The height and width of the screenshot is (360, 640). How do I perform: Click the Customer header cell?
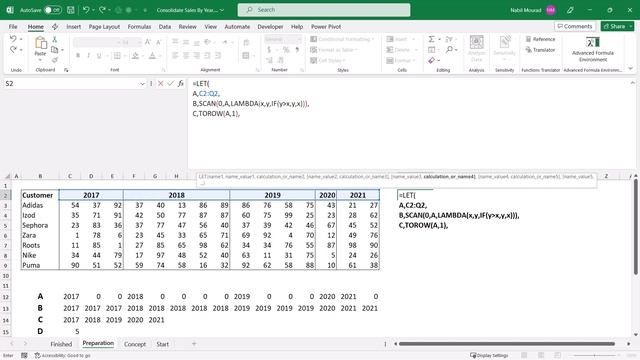tap(40, 195)
